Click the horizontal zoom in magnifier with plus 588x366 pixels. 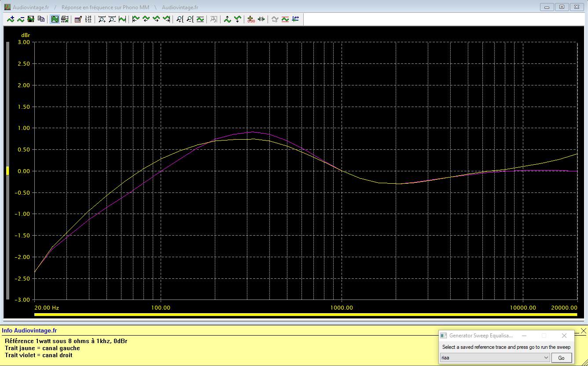point(102,19)
